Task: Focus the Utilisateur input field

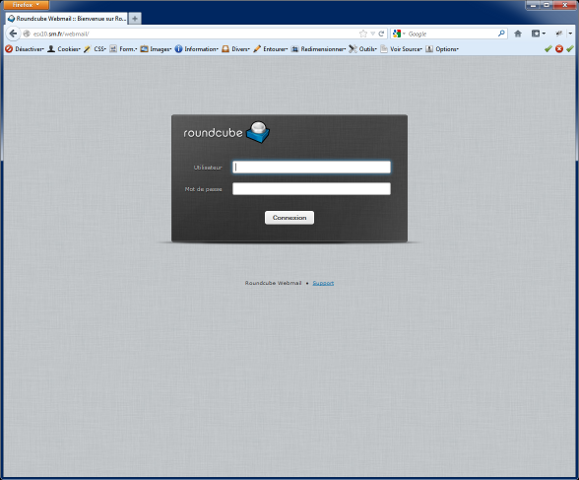Action: click(x=311, y=167)
